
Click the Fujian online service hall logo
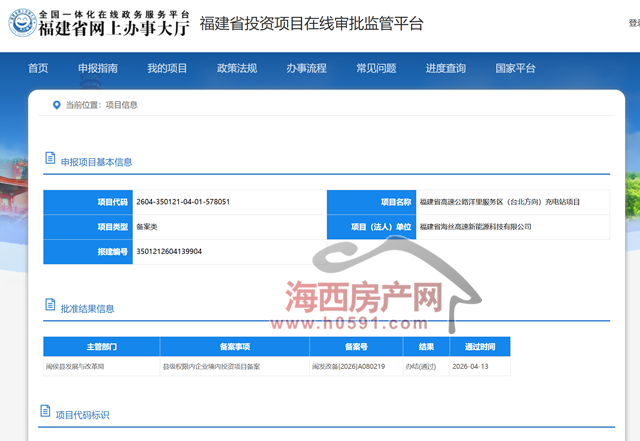coord(98,22)
